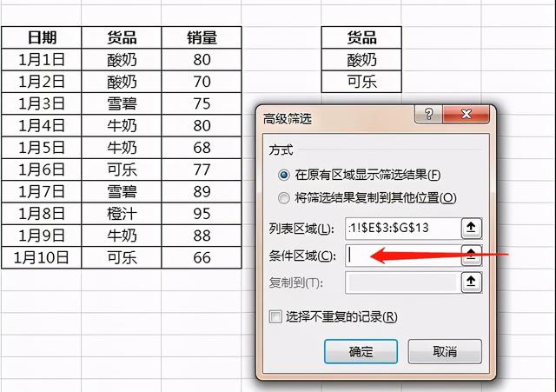Select 酸奶 cell in the 1月2日 row
The image size is (556, 392).
point(122,82)
